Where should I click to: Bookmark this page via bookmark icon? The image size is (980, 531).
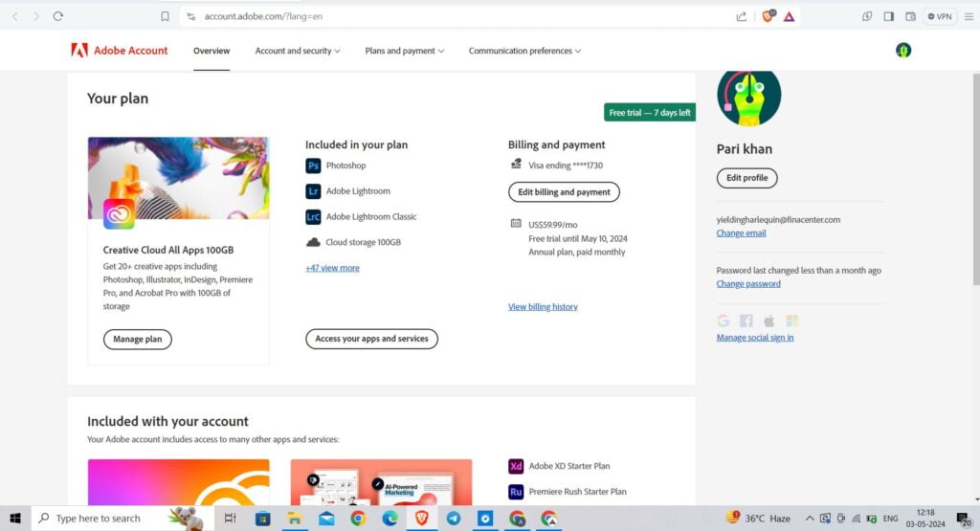tap(165, 16)
